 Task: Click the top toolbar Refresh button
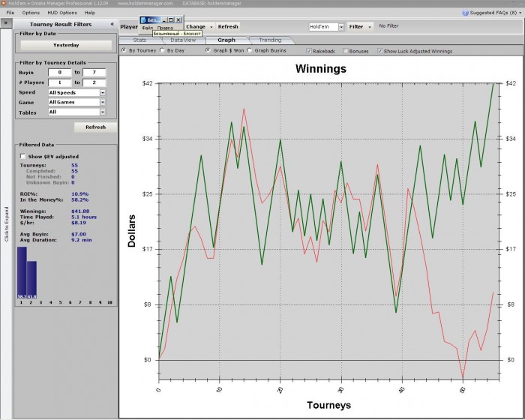pyautogui.click(x=228, y=27)
